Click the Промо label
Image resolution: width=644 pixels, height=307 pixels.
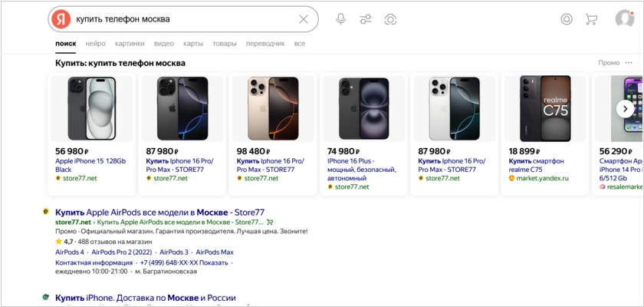(x=609, y=63)
